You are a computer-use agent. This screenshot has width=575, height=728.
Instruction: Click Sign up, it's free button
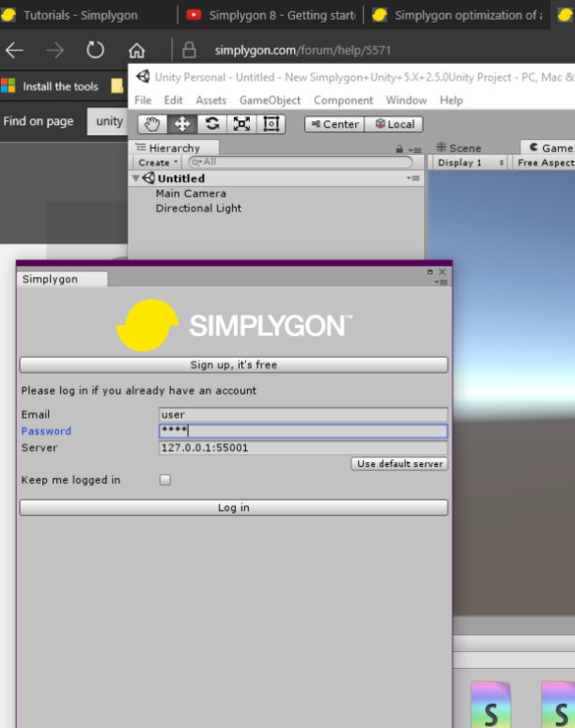tap(234, 364)
